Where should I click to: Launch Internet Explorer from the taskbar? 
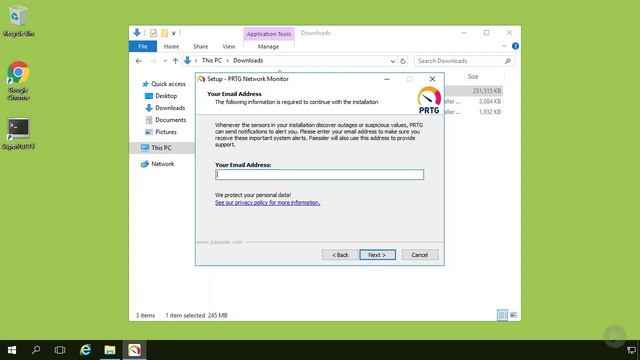(85, 350)
